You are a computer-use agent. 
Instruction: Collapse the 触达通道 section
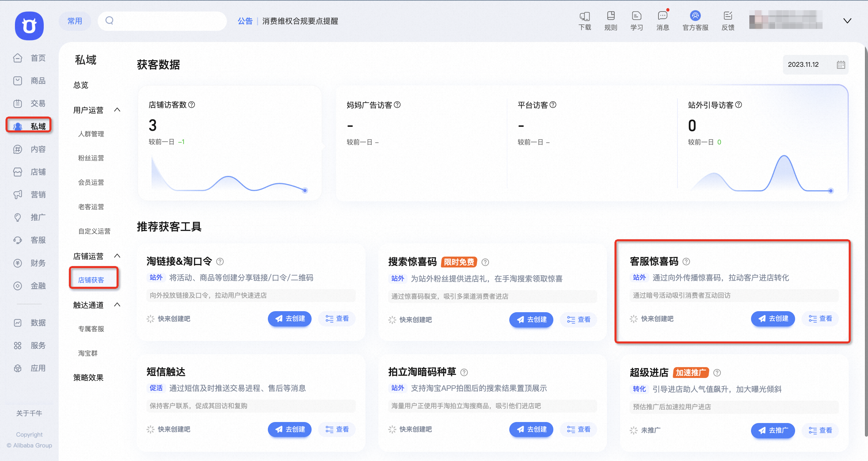tap(117, 305)
